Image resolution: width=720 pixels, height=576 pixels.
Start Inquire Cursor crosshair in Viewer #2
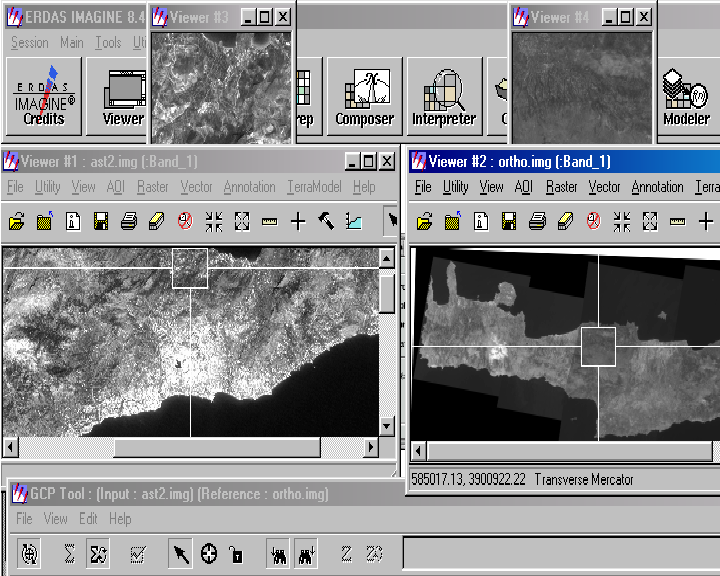(706, 222)
